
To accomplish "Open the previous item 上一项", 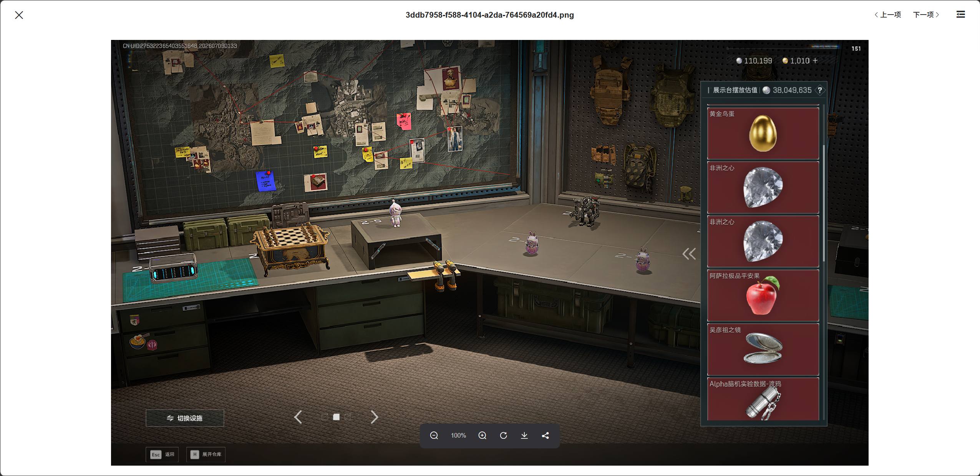I will coord(887,15).
